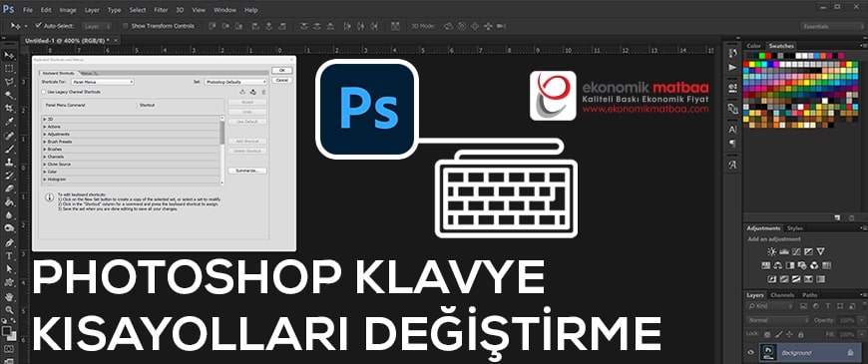The image size is (868, 364).
Task: Toggle the Auto-Select checkbox
Action: point(38,26)
